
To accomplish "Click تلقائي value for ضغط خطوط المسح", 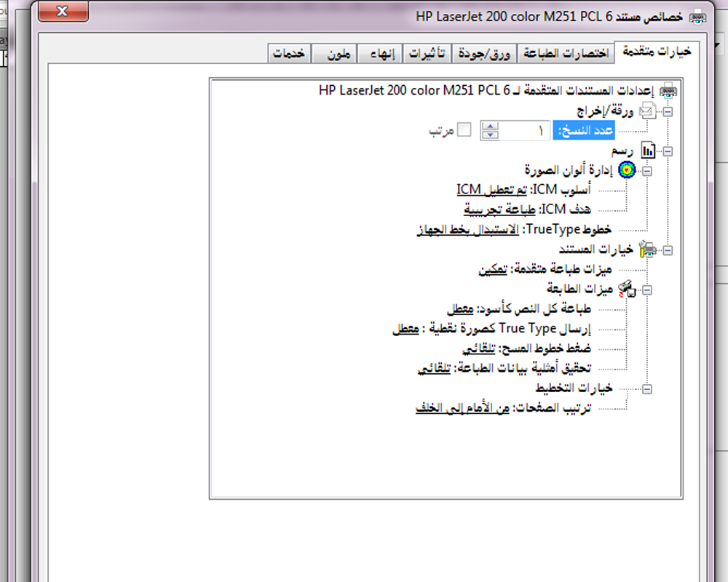I will click(x=479, y=348).
